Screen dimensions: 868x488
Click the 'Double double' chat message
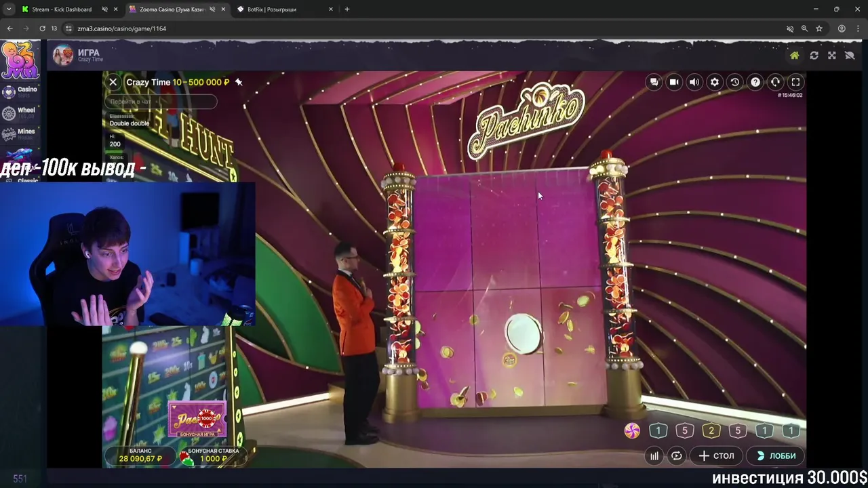tap(130, 123)
